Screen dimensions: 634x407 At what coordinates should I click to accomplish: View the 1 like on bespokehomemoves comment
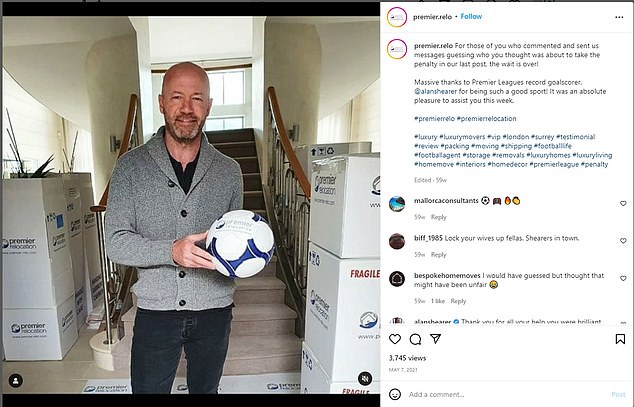pyautogui.click(x=438, y=301)
